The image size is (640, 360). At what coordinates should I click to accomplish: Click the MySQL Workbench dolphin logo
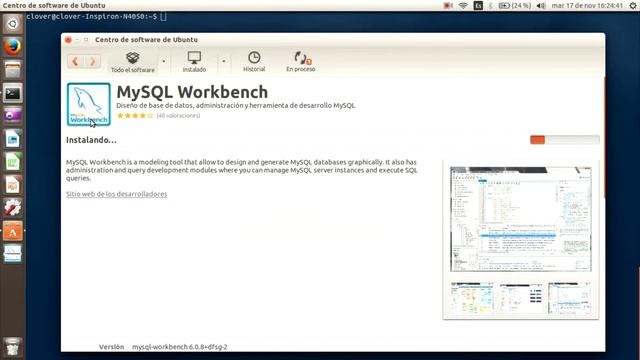pos(89,104)
